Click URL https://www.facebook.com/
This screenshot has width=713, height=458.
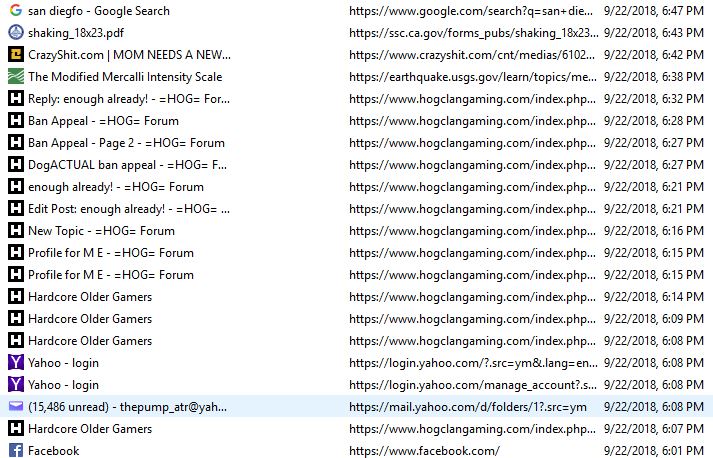[x=424, y=451]
